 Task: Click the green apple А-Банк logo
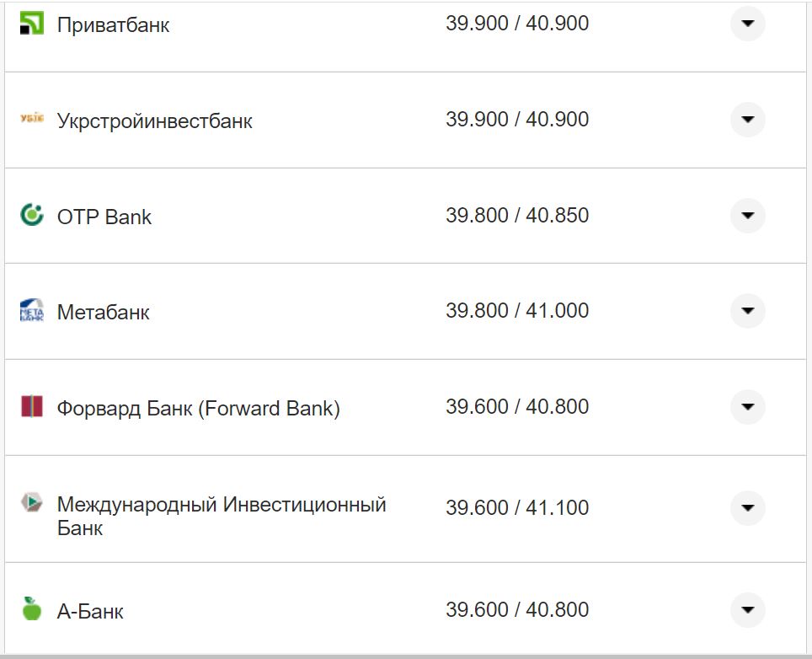(30, 608)
